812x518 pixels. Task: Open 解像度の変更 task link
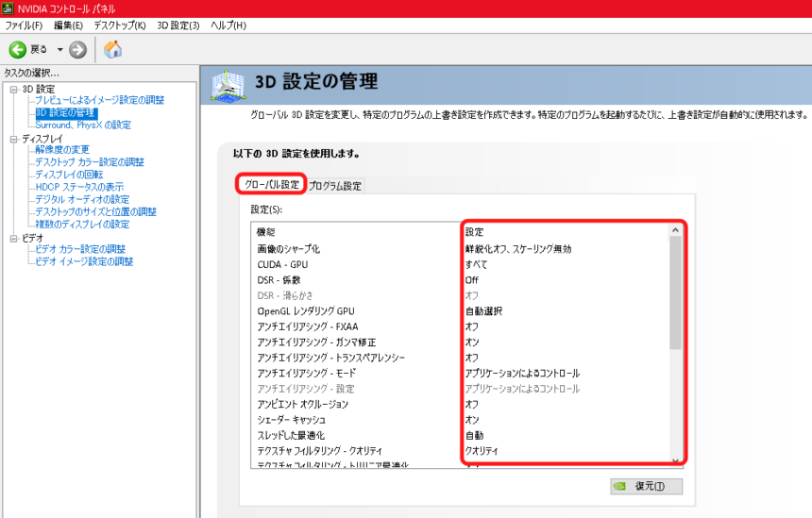pyautogui.click(x=62, y=150)
